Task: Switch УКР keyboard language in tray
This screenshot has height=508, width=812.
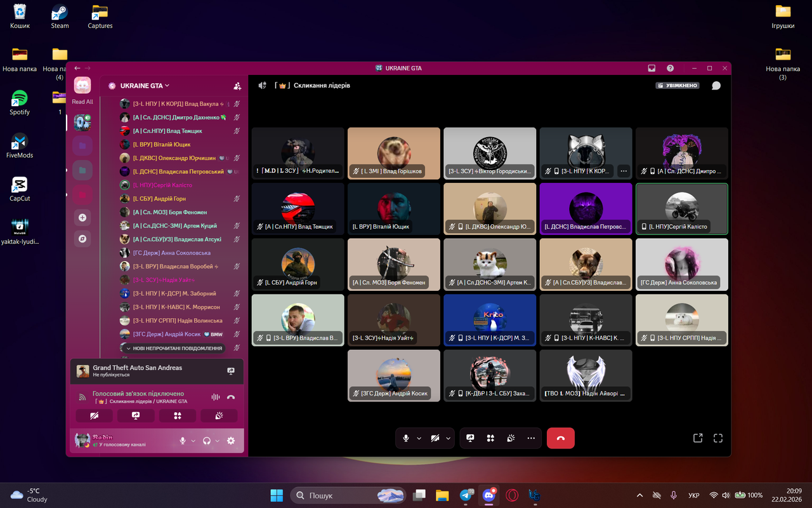Action: click(694, 495)
